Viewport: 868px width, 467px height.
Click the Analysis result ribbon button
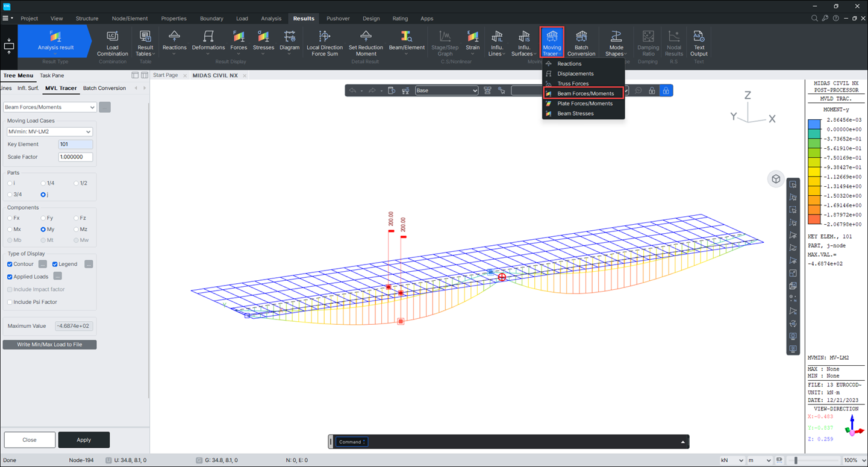click(55, 41)
